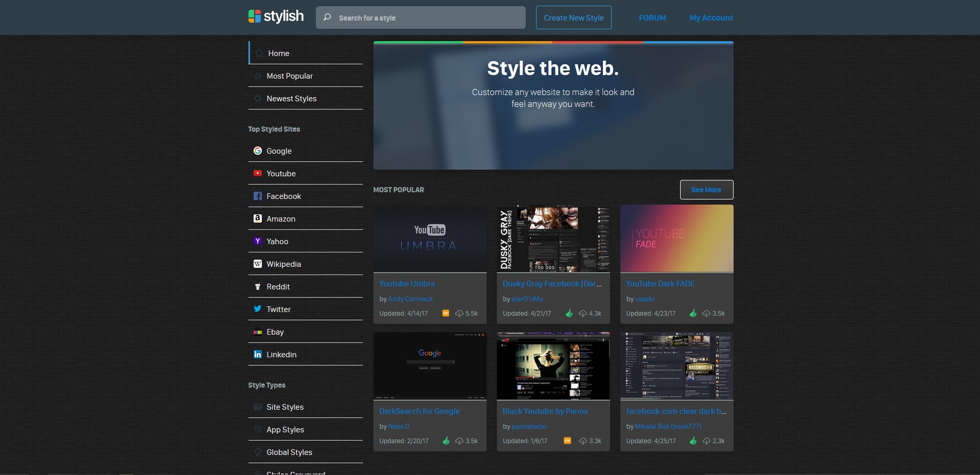Open the FORUM link

tap(652, 17)
